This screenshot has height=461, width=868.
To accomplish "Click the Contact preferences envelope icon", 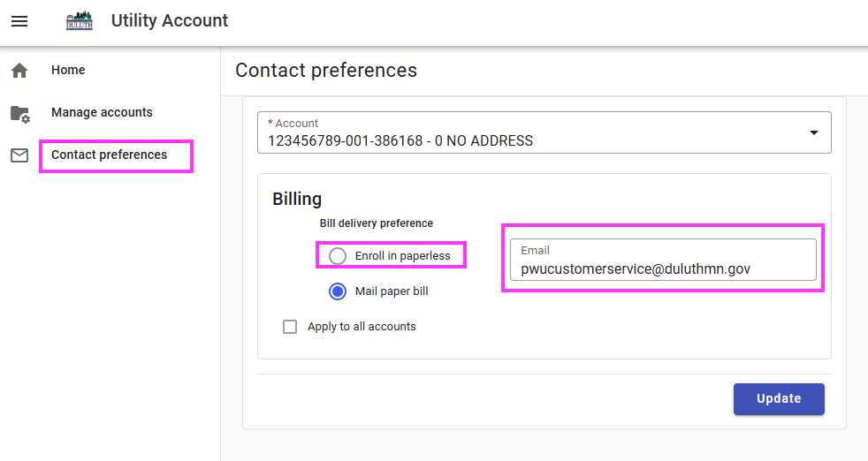I will pos(19,155).
